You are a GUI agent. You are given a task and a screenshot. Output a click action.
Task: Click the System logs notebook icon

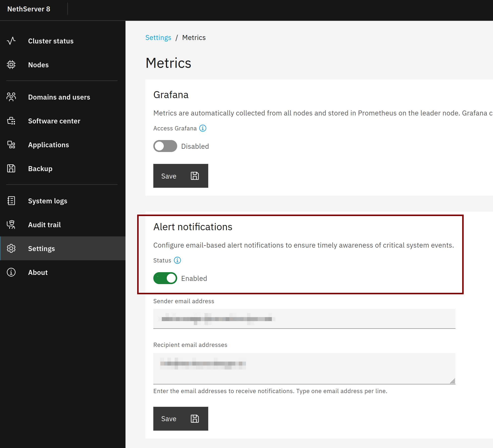click(11, 201)
